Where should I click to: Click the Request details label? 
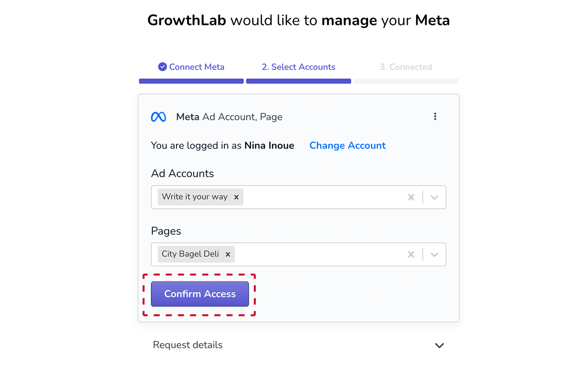[188, 345]
